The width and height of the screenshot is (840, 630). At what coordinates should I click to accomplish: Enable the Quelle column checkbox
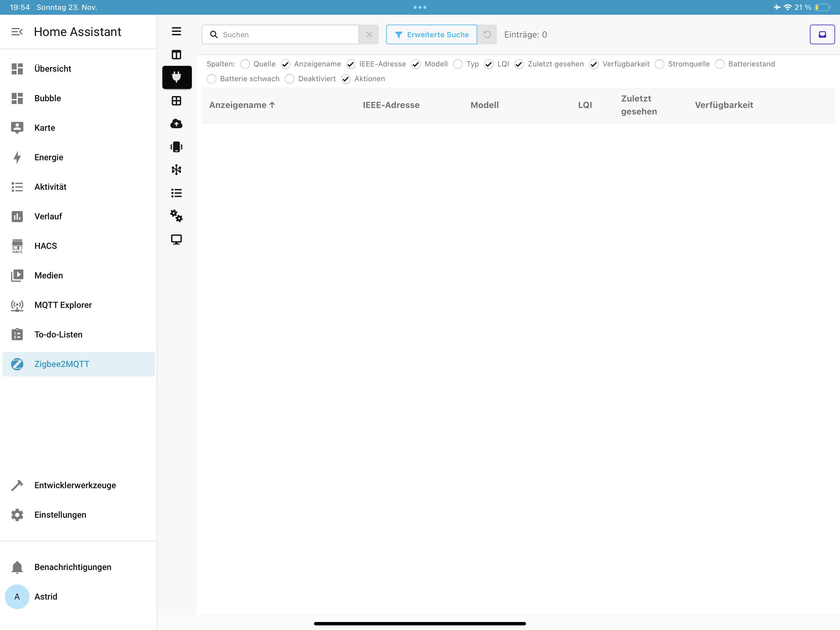(245, 64)
